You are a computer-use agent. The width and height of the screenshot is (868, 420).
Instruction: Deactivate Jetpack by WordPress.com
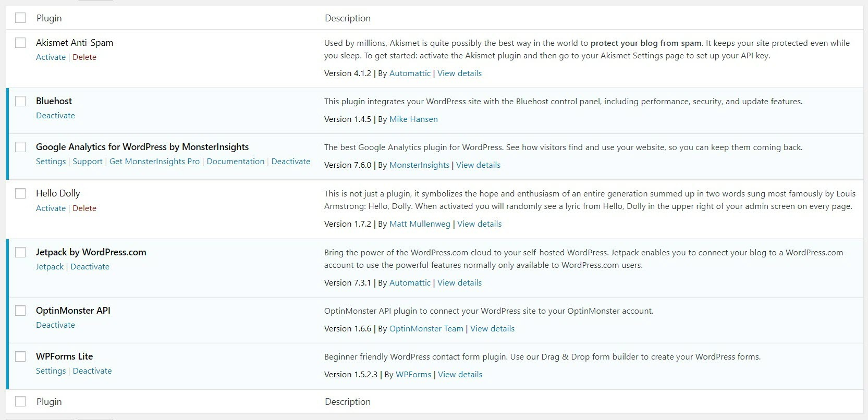click(x=90, y=267)
